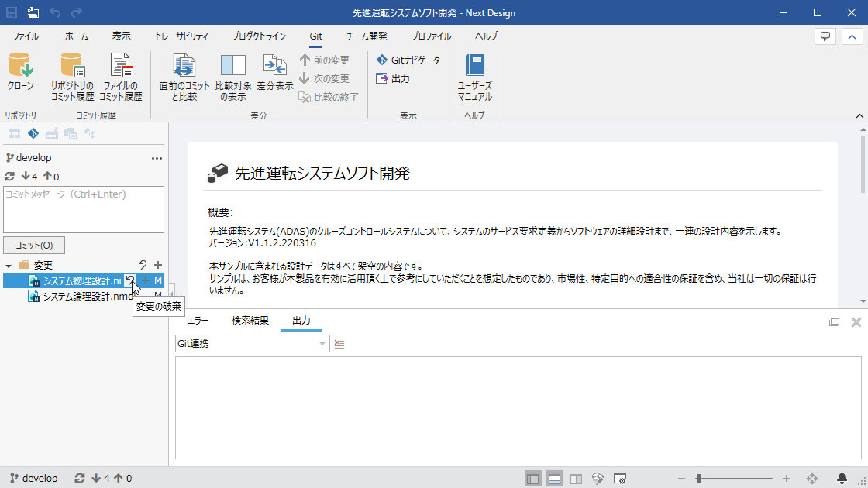868x488 pixels.
Task: Open file commit history
Action: 121,77
